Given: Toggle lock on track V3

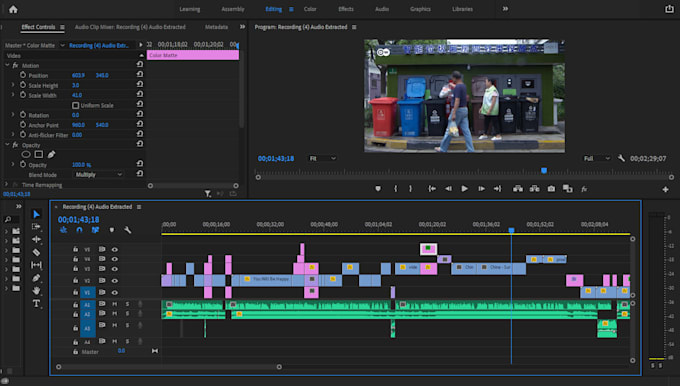Looking at the screenshot, I should point(75,269).
